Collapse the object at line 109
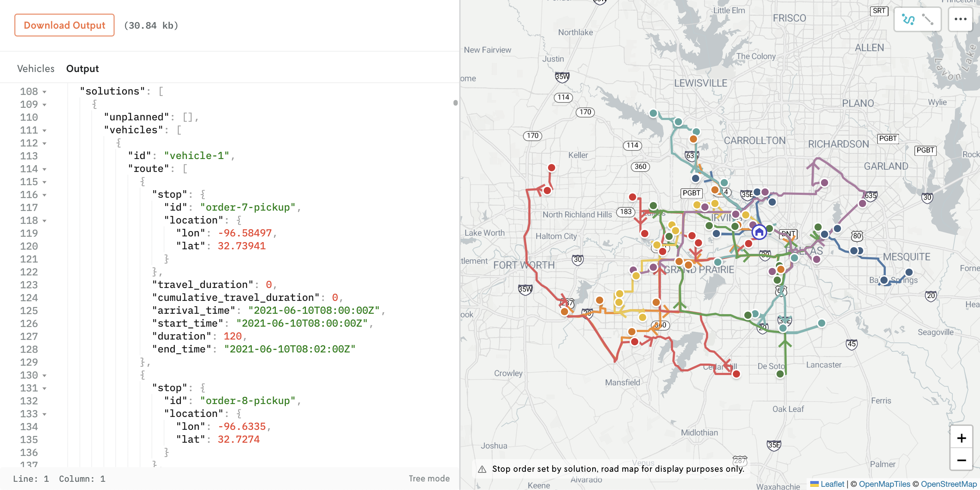The width and height of the screenshot is (980, 490). pos(44,105)
